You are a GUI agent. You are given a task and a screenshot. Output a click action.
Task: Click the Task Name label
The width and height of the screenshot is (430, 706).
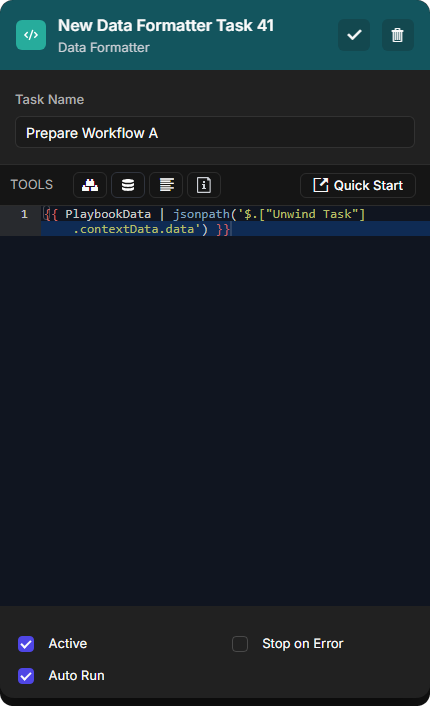50,100
